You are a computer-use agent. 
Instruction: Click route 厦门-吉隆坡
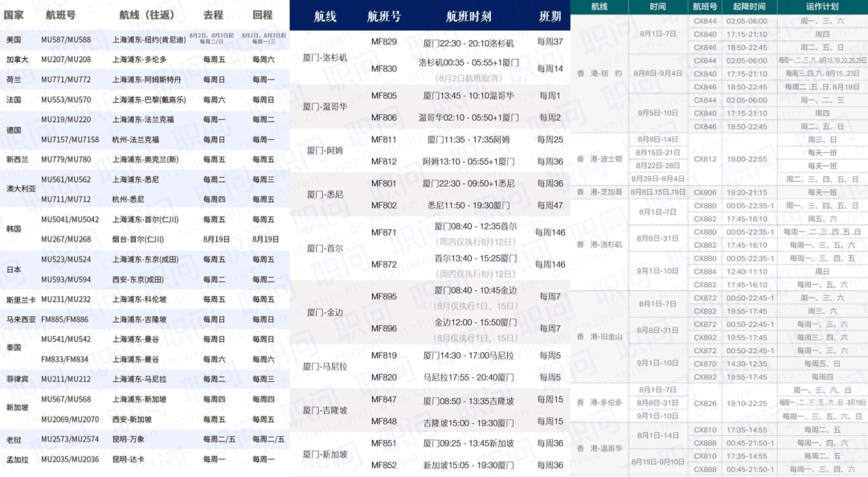click(x=325, y=410)
